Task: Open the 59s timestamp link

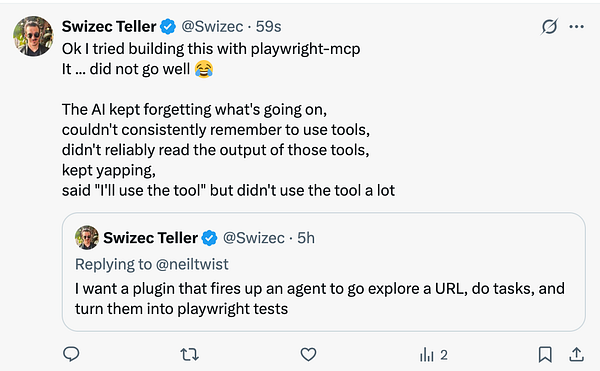Action: 268,27
